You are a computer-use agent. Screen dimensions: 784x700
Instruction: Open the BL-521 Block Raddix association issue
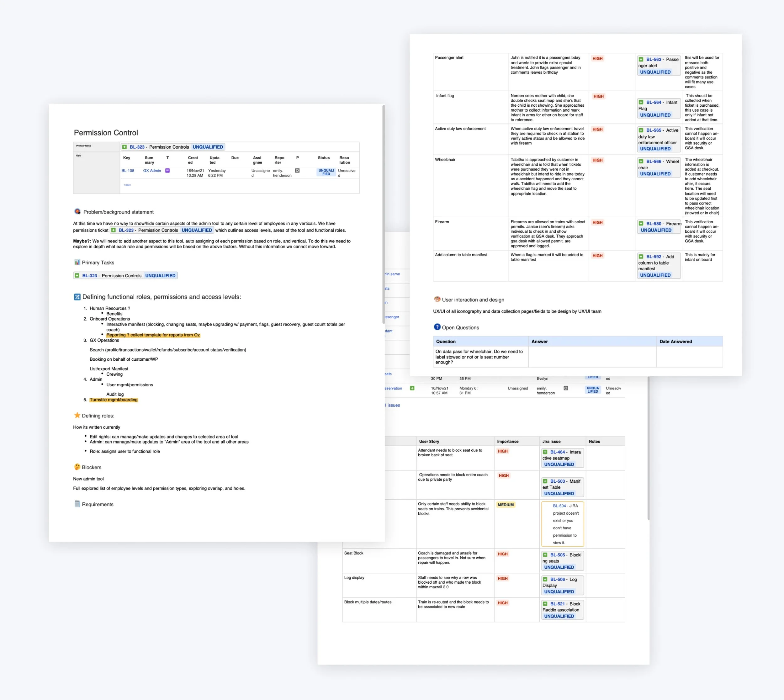coord(558,604)
